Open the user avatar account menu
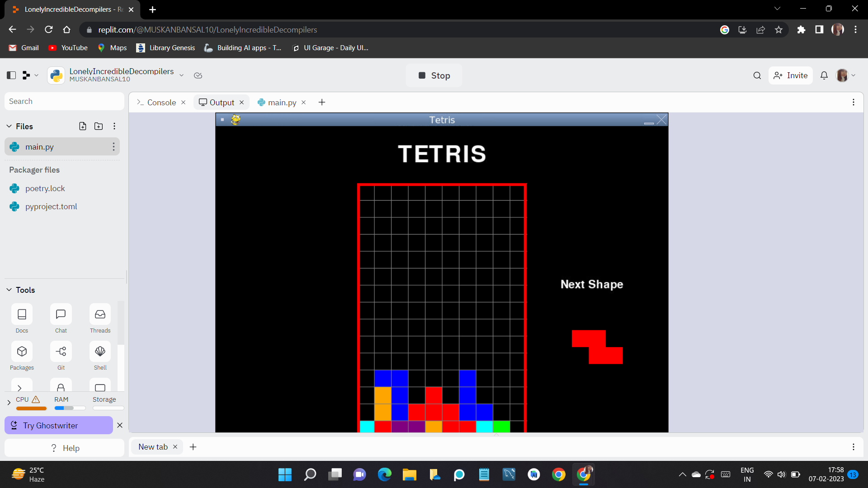This screenshot has height=488, width=868. point(845,75)
